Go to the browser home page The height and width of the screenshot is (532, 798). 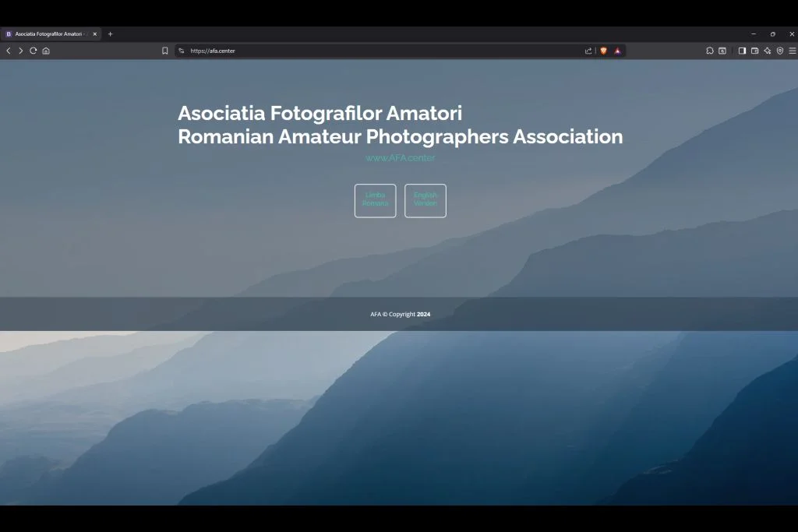click(46, 51)
